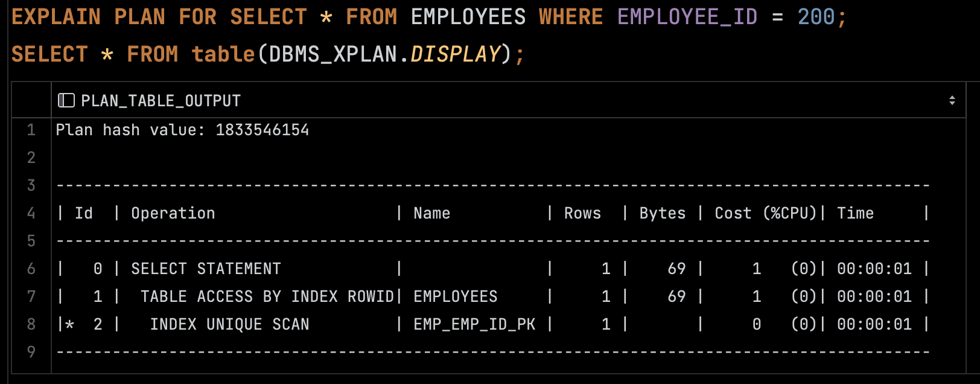The height and width of the screenshot is (384, 980).
Task: Click the value 200 in the WHERE clause
Action: click(x=816, y=17)
